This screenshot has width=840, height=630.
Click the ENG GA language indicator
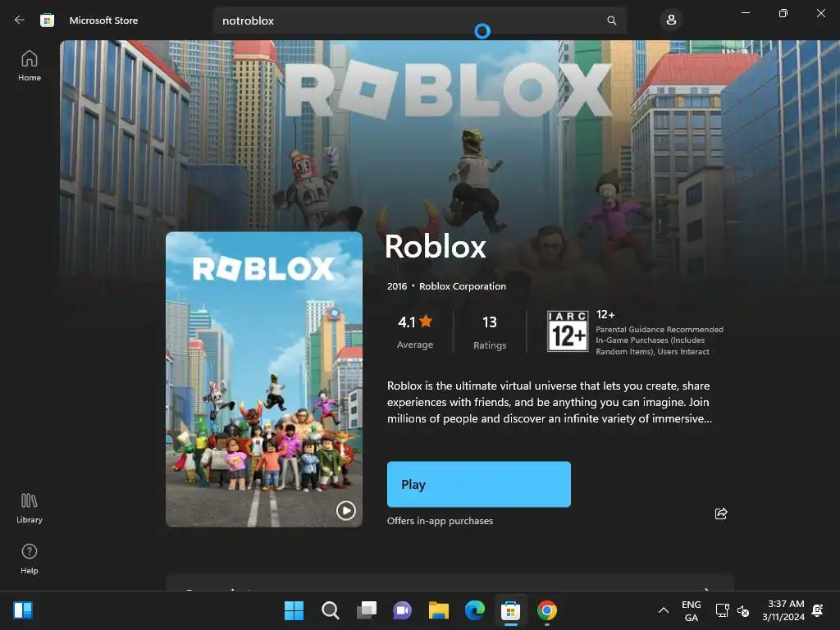point(691,610)
